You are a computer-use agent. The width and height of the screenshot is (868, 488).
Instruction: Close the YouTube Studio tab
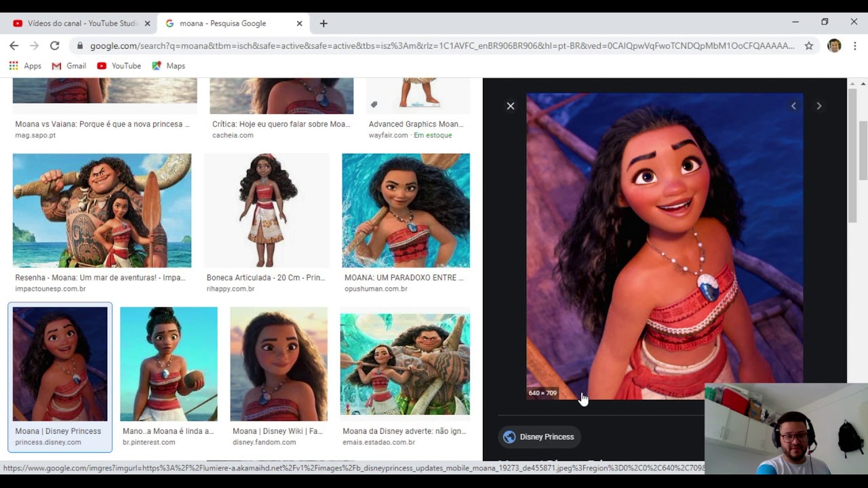[x=147, y=23]
